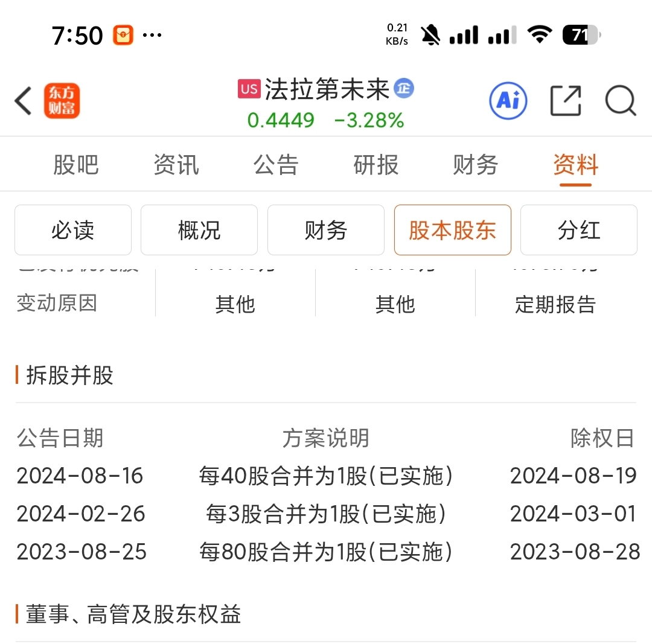Image resolution: width=652 pixels, height=644 pixels.
Task: Tap the clock time 7:50
Action: (x=77, y=36)
